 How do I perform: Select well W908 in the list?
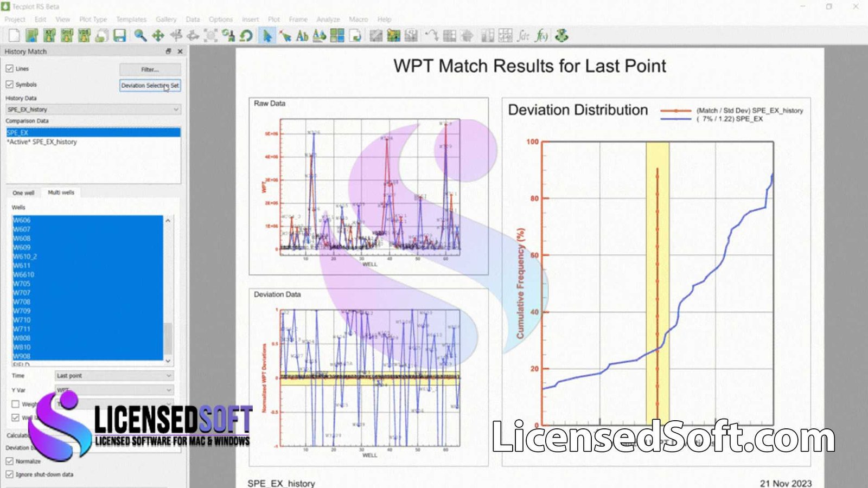(87, 356)
